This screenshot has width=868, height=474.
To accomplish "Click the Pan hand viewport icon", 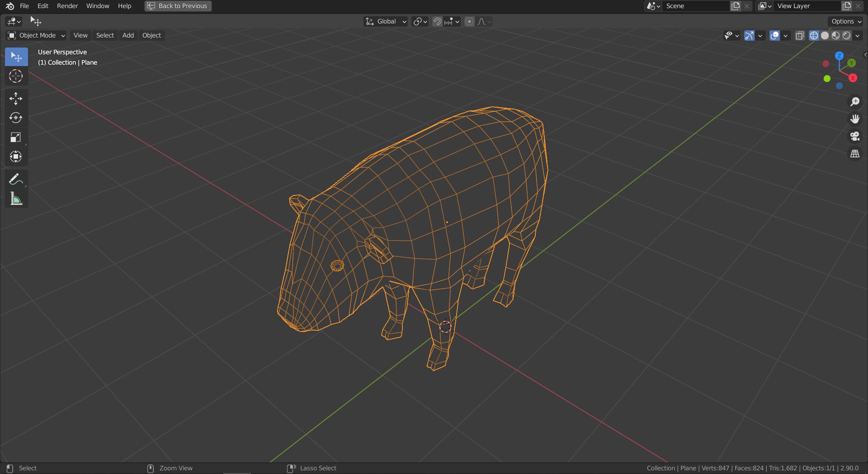I will (854, 119).
